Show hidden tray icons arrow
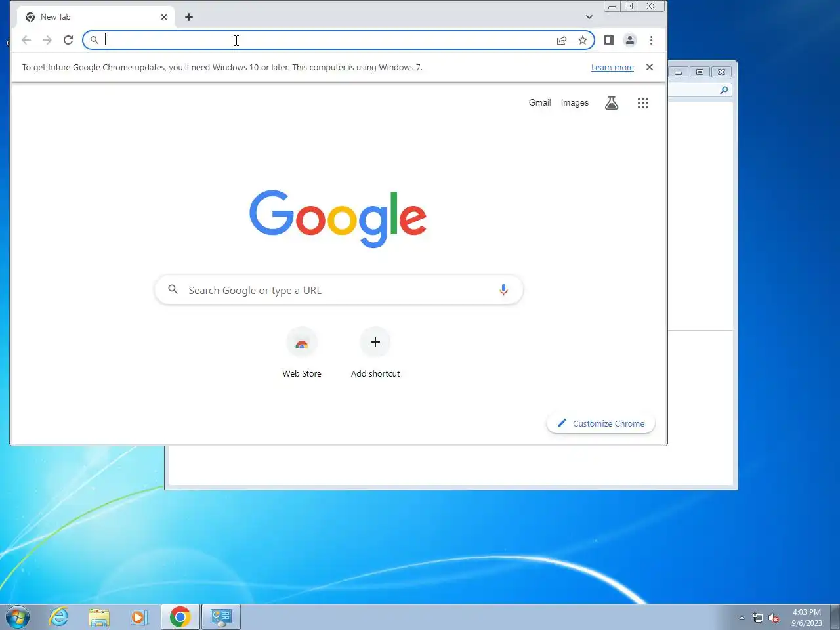840x630 pixels. coord(742,618)
